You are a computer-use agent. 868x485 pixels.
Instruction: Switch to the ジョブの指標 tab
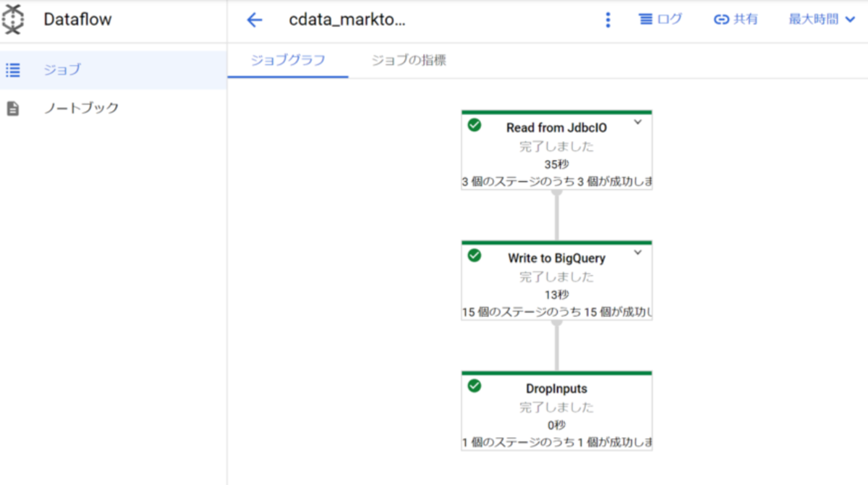pos(409,60)
